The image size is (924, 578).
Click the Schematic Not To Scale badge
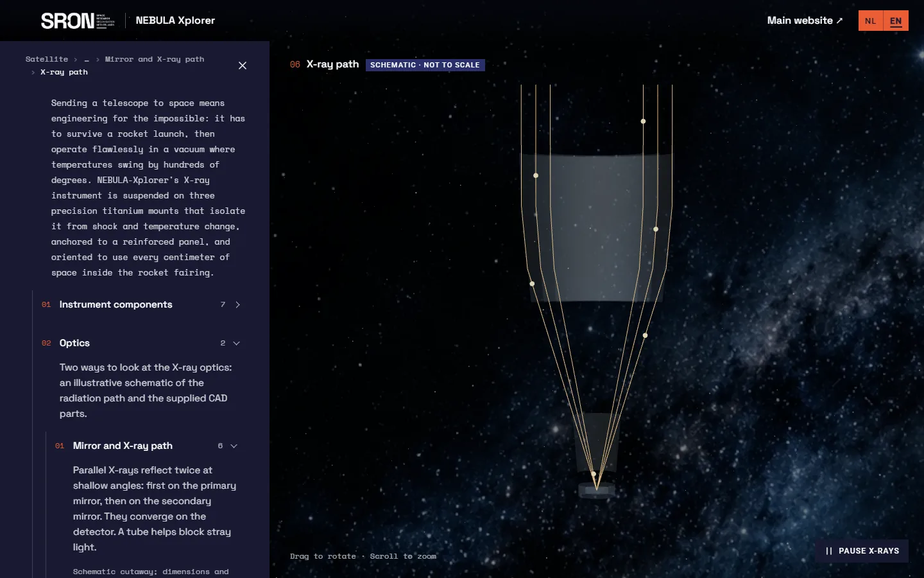[x=425, y=65]
